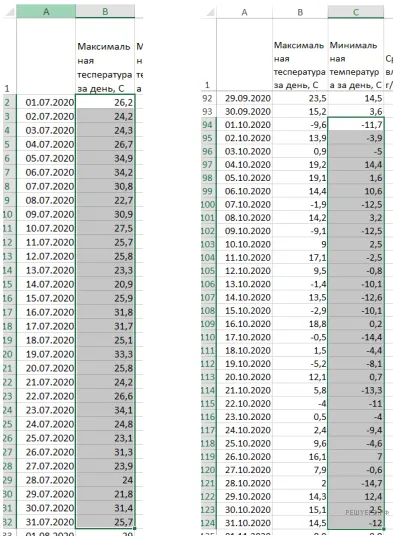
Task: Click date cell 06.10.2020
Action: (x=244, y=191)
